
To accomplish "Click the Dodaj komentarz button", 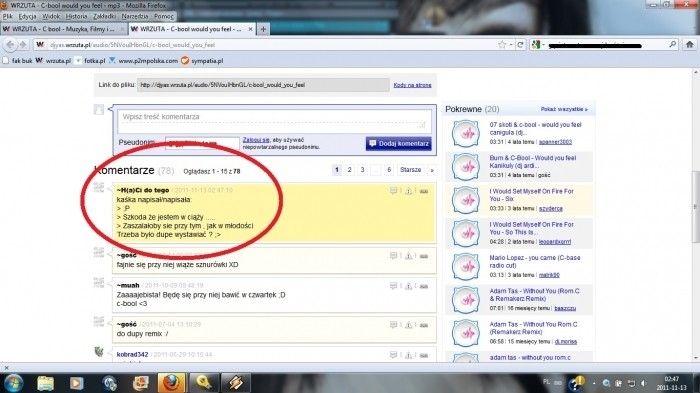I will (x=399, y=143).
